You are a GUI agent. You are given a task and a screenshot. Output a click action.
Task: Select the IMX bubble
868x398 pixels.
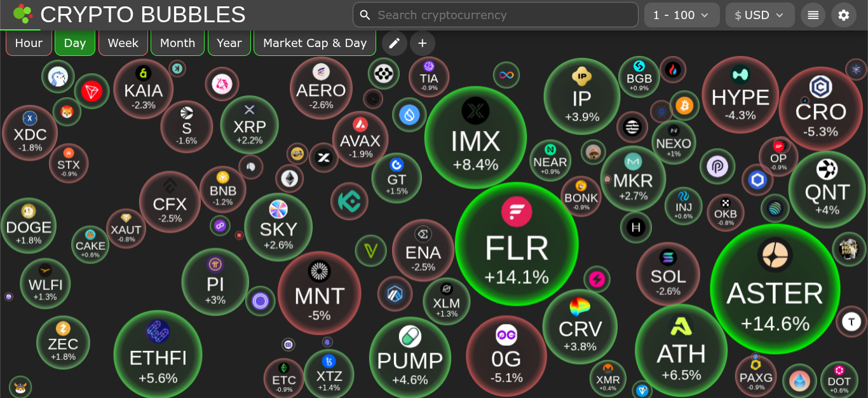(475, 138)
